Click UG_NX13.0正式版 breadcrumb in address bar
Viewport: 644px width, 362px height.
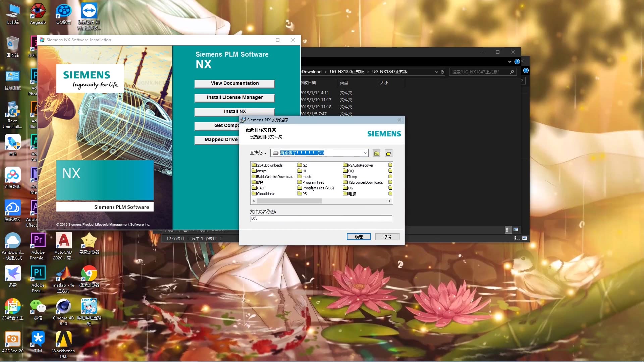coord(346,72)
